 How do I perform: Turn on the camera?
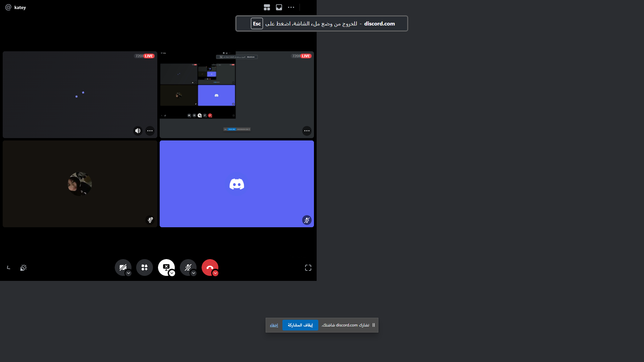(x=123, y=267)
